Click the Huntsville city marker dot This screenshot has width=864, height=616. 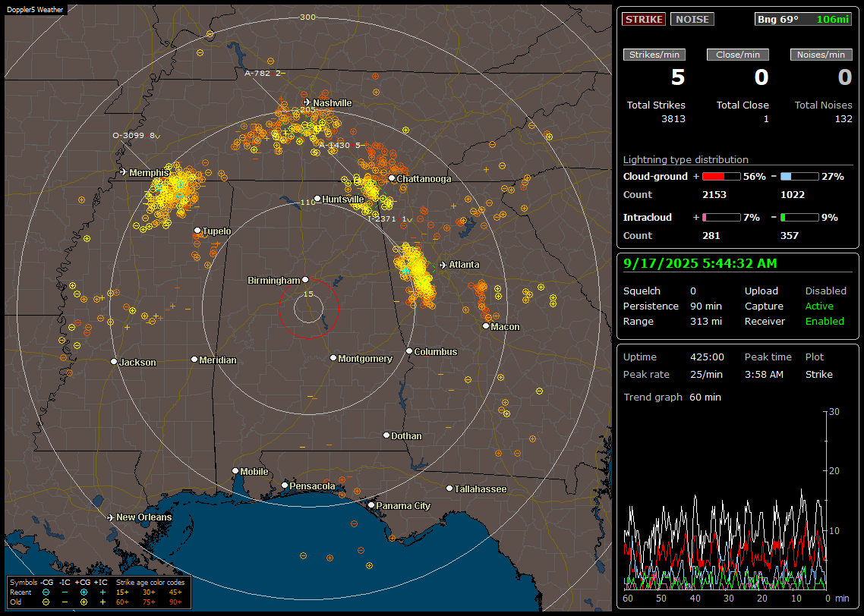pos(317,199)
